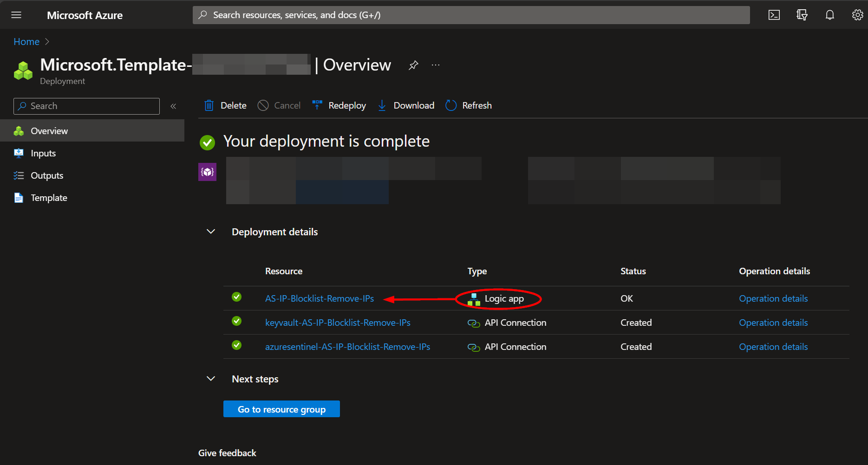Screen dimensions: 868x465
Task: Open the Outputs menu item
Action: tap(92, 175)
